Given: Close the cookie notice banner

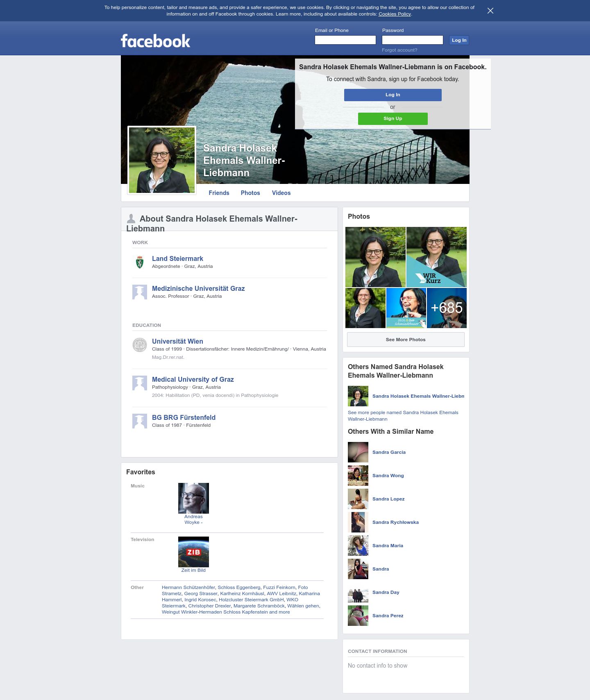Looking at the screenshot, I should coord(490,11).
